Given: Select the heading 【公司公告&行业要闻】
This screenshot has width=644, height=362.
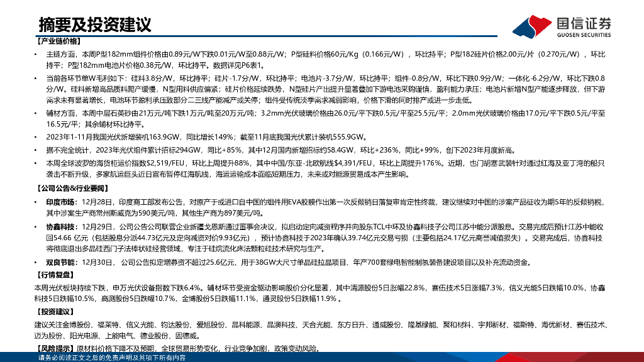Looking at the screenshot, I should (72, 189).
